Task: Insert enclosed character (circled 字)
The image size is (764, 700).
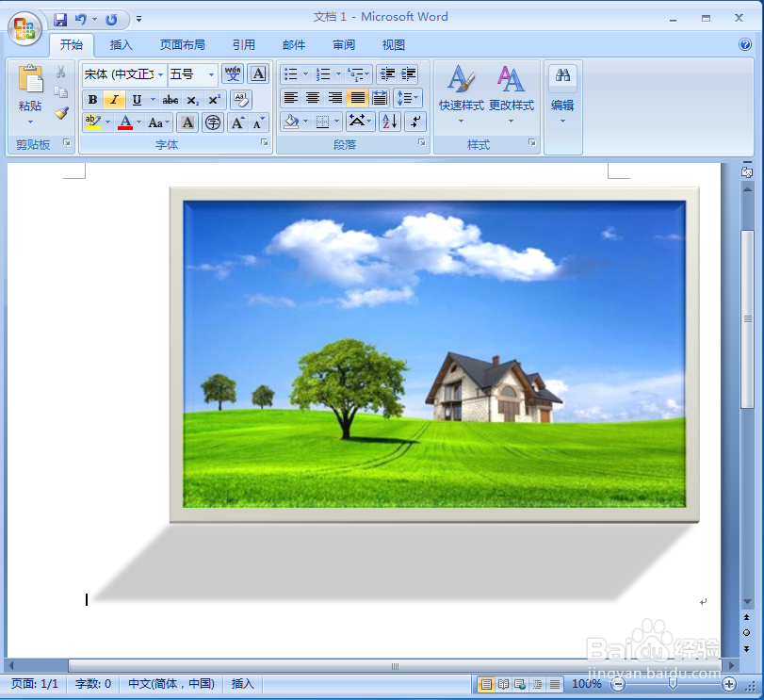Action: coord(213,122)
